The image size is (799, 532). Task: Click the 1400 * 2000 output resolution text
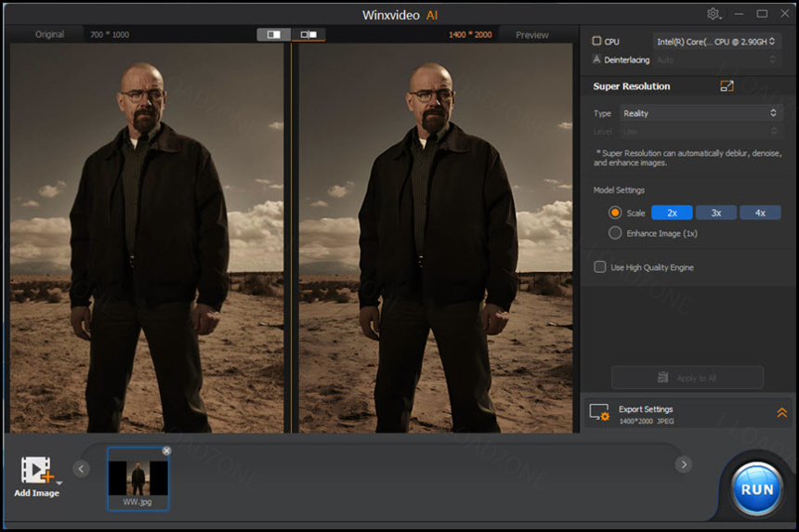pos(470,34)
